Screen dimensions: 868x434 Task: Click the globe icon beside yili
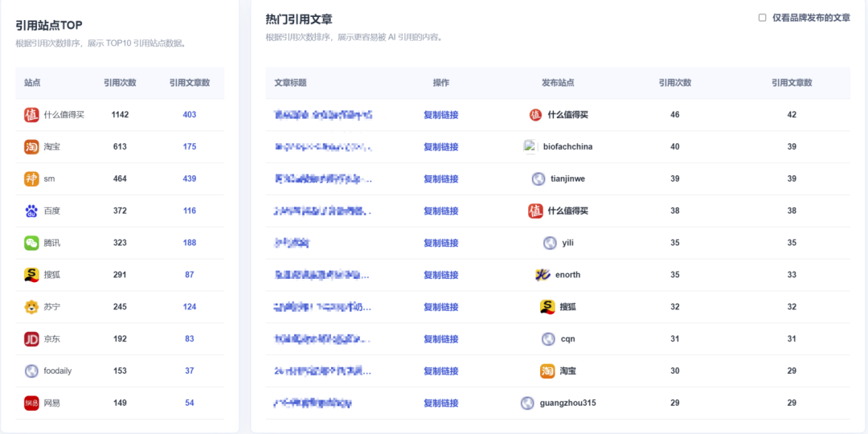click(x=550, y=243)
